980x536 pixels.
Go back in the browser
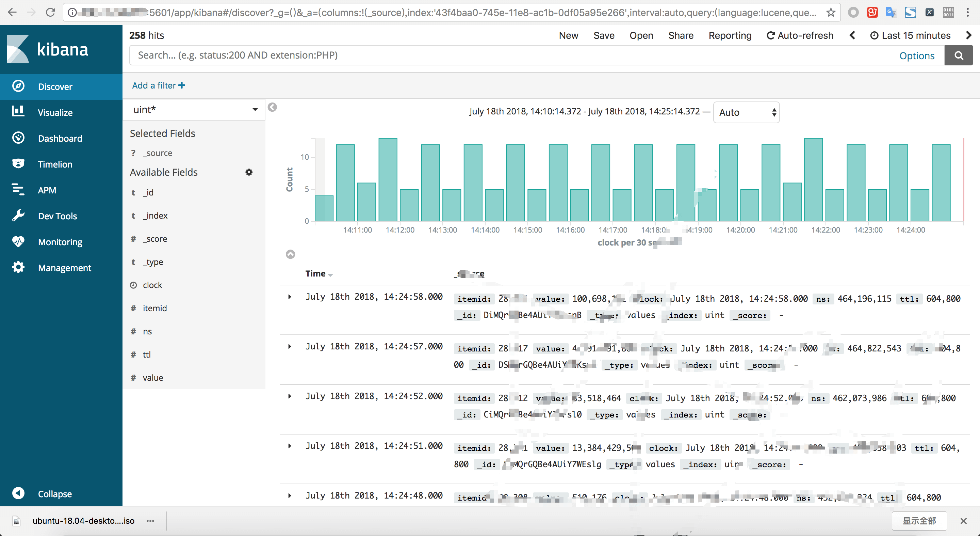(12, 13)
